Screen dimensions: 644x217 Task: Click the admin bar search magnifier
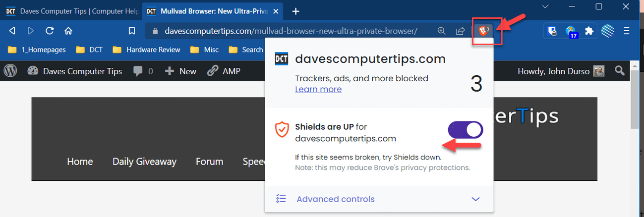click(619, 71)
